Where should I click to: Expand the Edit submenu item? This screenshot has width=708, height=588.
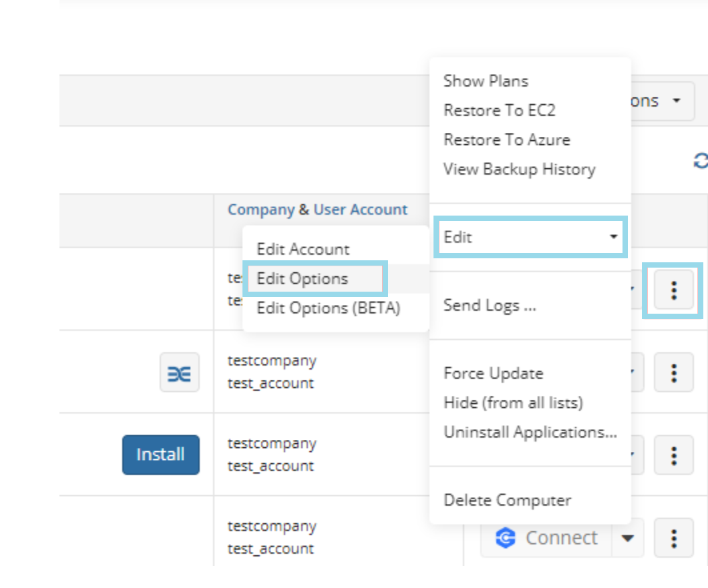click(529, 237)
